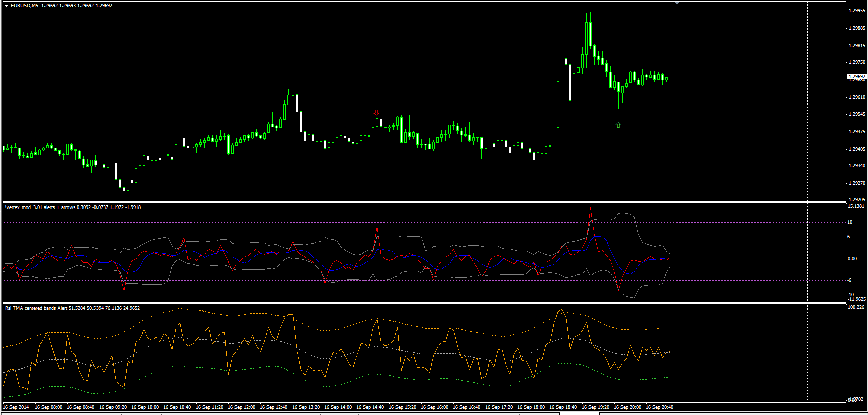
Task: Select the green up signal arrow
Action: coord(618,125)
